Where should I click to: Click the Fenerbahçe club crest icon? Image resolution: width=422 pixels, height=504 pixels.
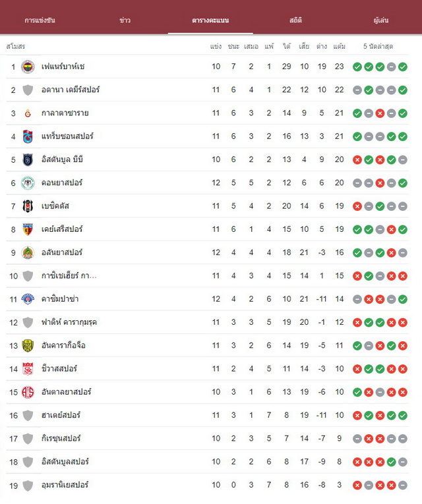(x=28, y=67)
